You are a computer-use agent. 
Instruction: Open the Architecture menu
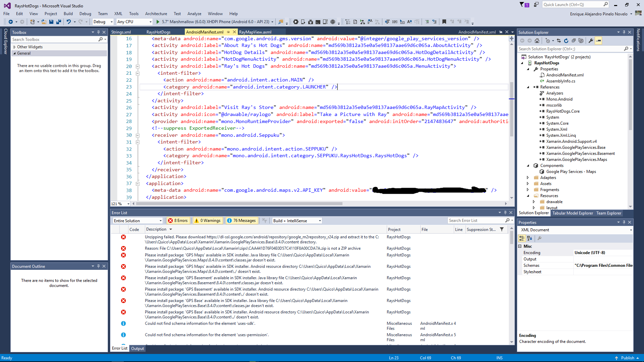pos(156,14)
